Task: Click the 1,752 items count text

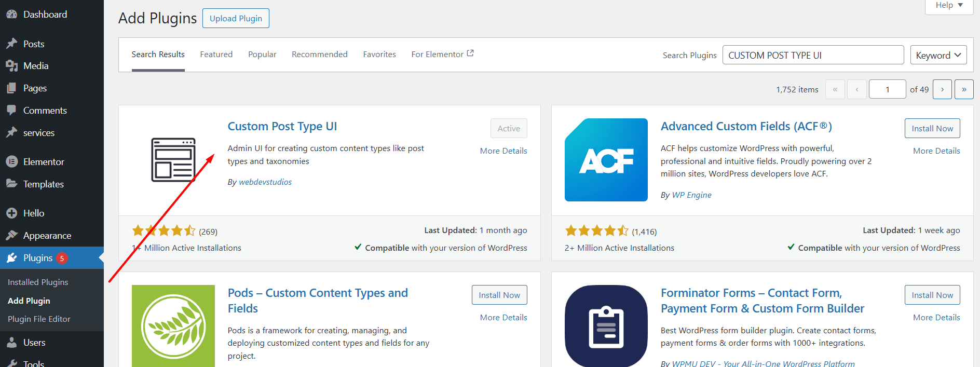Action: [797, 90]
